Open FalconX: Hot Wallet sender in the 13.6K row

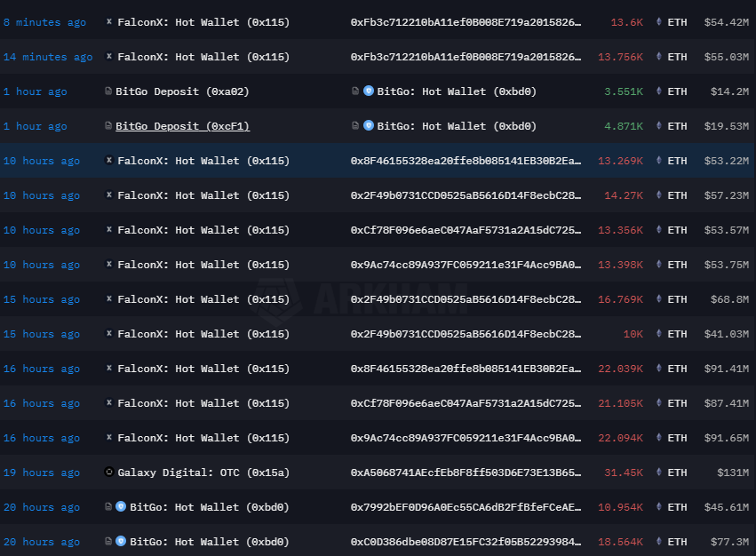point(203,22)
